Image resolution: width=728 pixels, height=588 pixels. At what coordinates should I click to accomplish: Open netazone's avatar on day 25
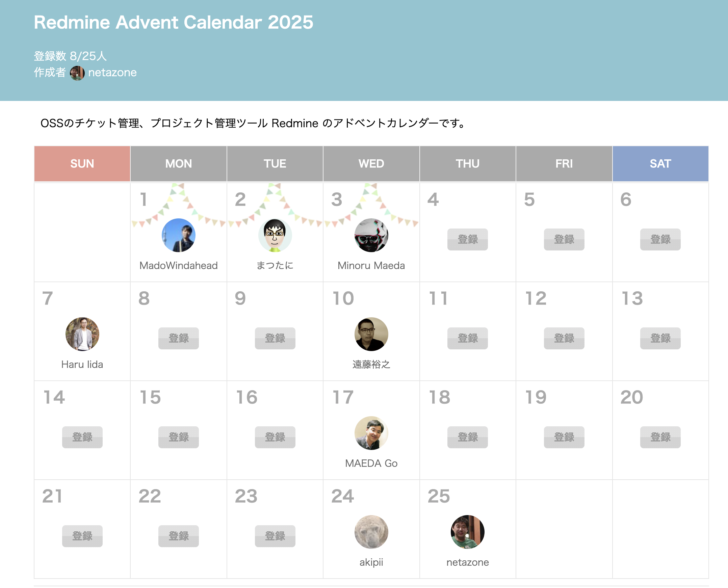[x=467, y=532]
